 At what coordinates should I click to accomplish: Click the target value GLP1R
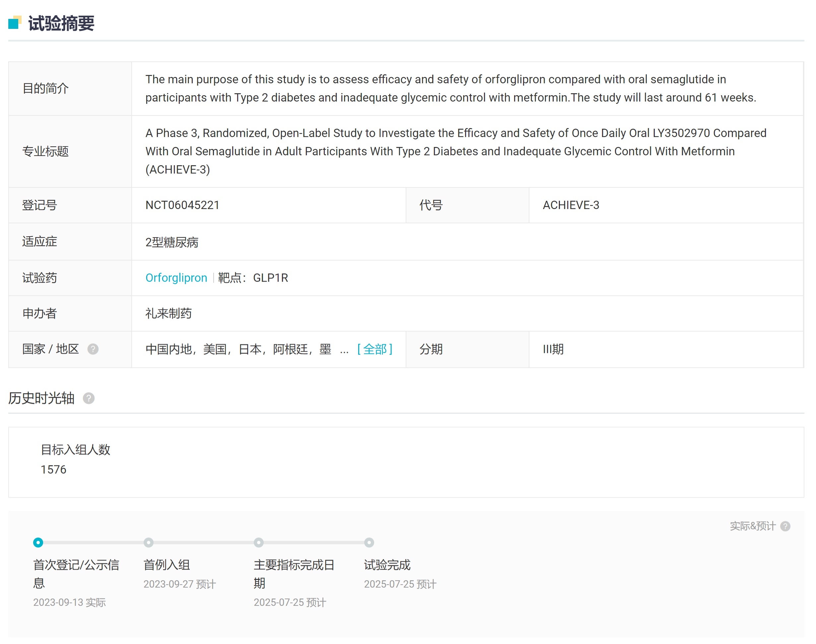pyautogui.click(x=270, y=278)
